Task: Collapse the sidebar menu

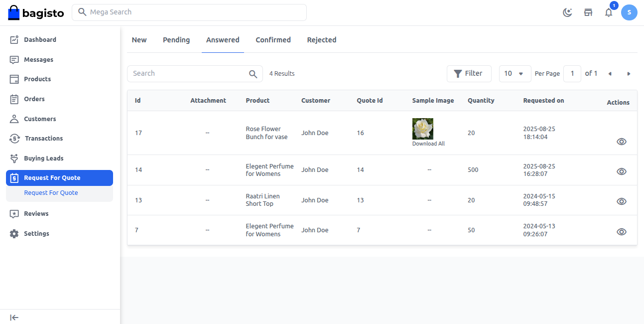Action: pyautogui.click(x=14, y=318)
